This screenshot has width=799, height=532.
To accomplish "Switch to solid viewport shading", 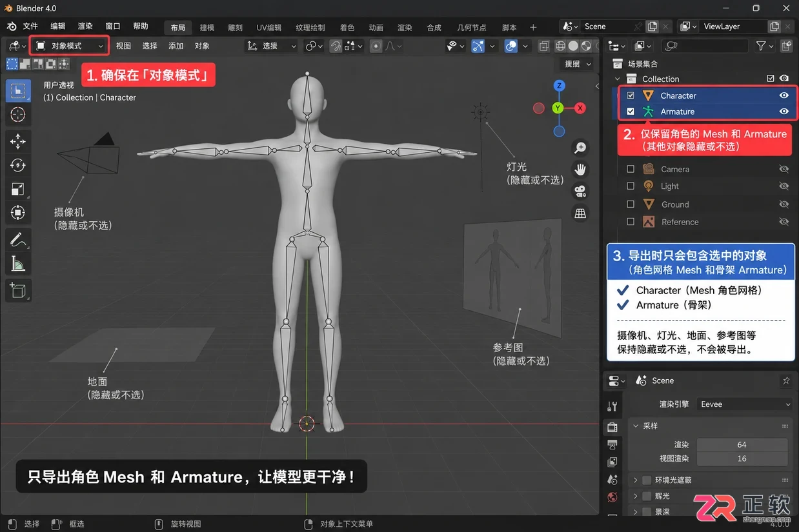I will click(x=573, y=46).
